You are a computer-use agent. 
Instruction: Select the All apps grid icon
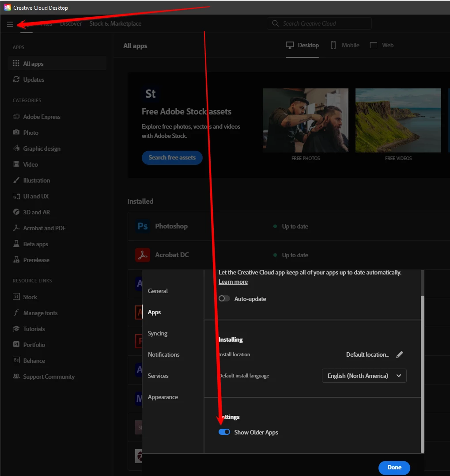[16, 63]
